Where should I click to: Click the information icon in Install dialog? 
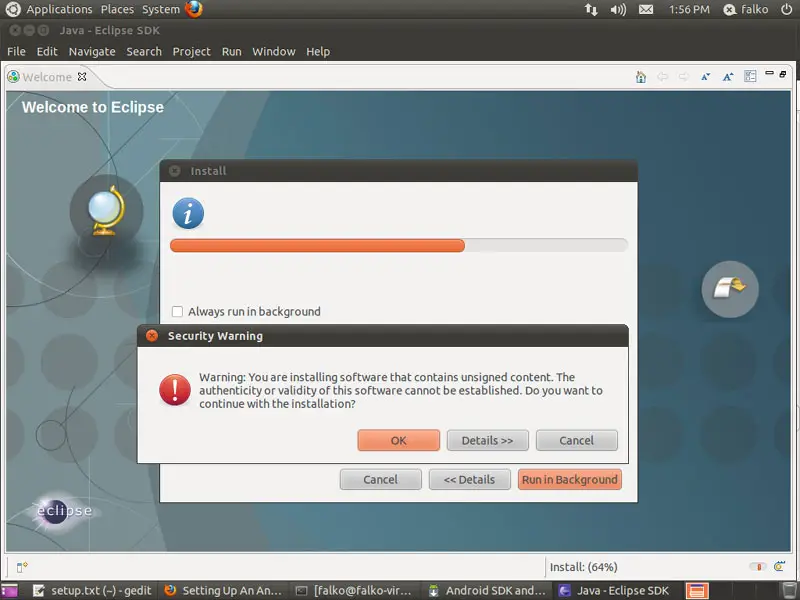tap(188, 213)
